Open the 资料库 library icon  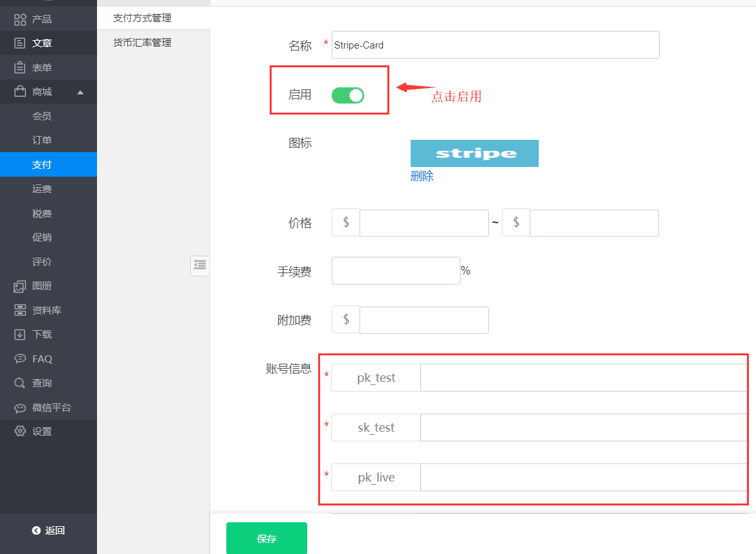coord(20,310)
